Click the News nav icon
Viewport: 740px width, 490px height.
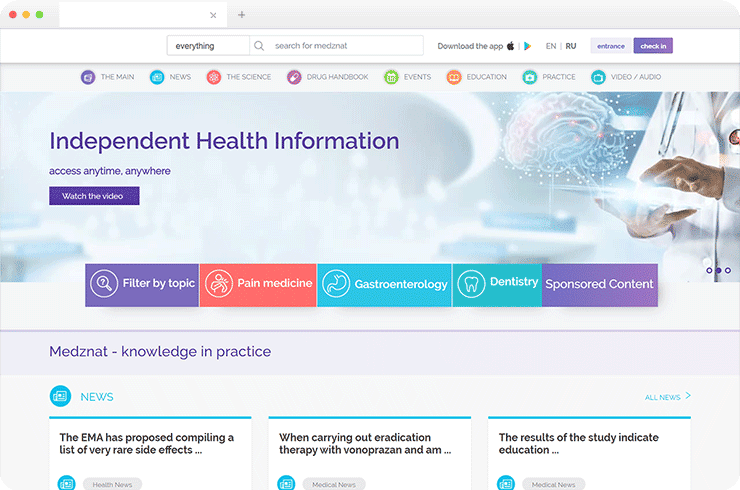click(x=157, y=77)
